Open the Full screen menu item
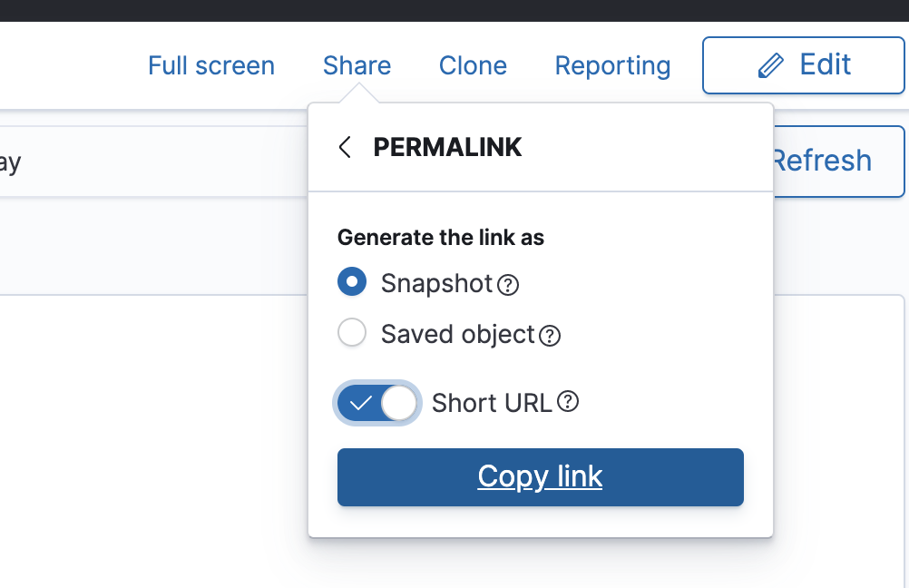 point(211,66)
